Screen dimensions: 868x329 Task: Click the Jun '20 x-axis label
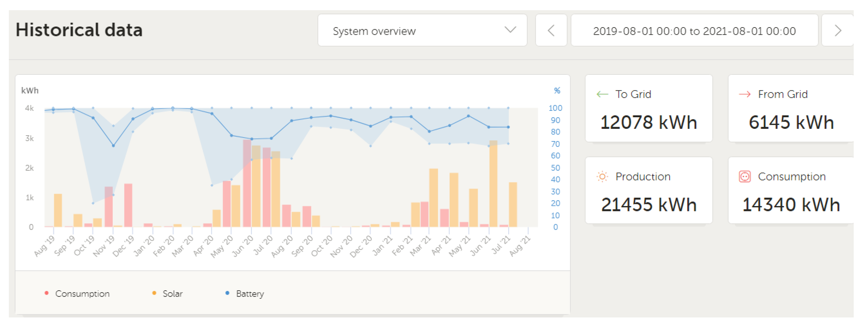pyautogui.click(x=243, y=245)
